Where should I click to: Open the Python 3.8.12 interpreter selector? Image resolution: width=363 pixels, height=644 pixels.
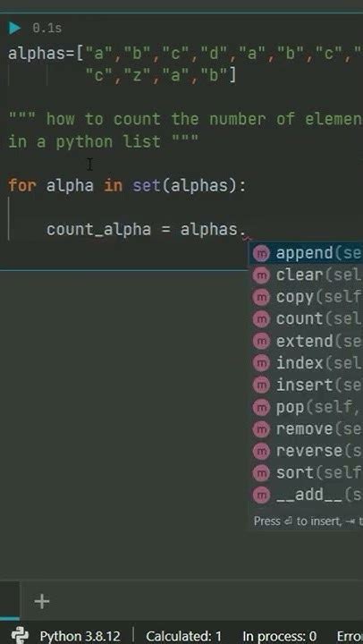coord(80,636)
